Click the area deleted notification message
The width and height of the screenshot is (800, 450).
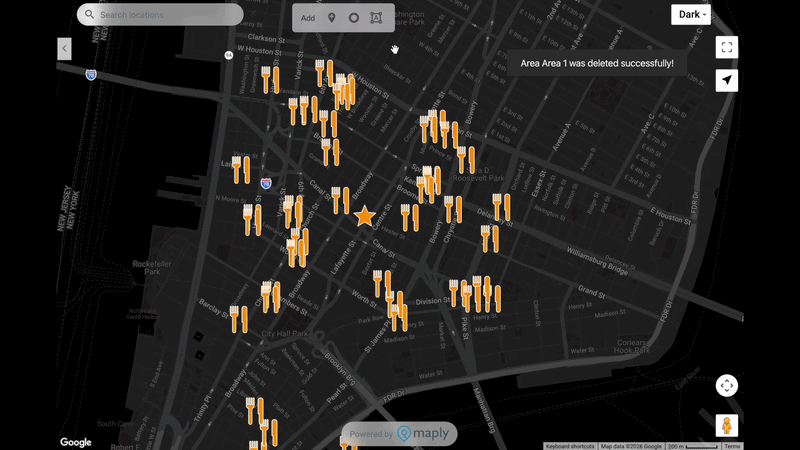(597, 63)
